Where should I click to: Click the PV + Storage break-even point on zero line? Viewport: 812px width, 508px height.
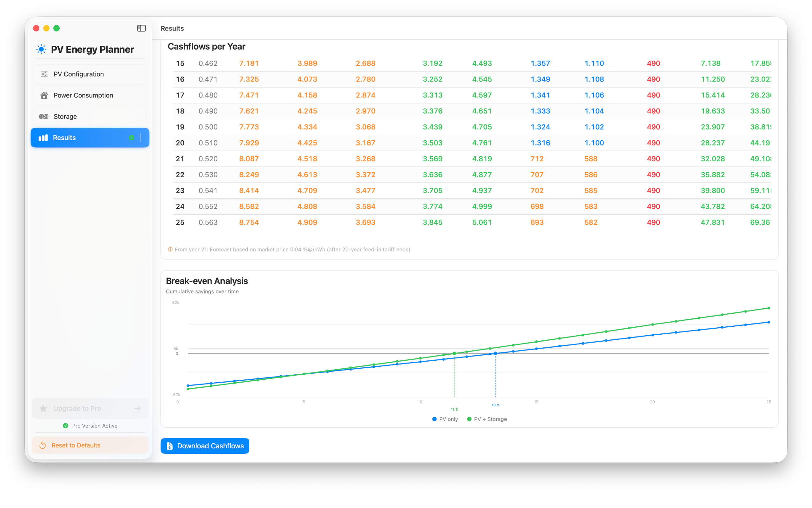[454, 353]
